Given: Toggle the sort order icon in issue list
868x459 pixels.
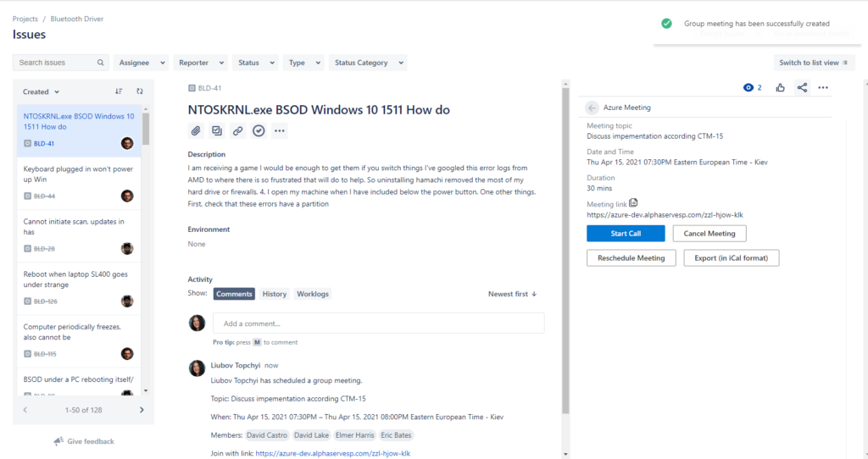Looking at the screenshot, I should pos(119,91).
